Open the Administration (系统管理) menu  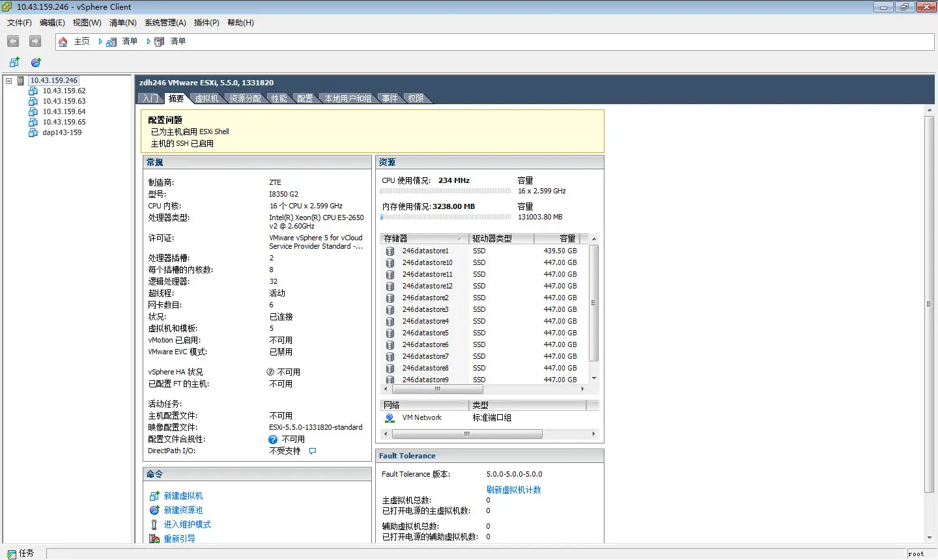(165, 23)
